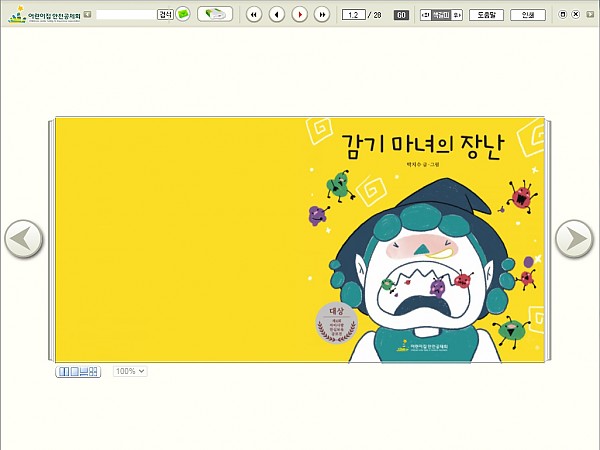Switch to page-with-strip view mode
This screenshot has width=600, height=450.
pyautogui.click(x=84, y=372)
